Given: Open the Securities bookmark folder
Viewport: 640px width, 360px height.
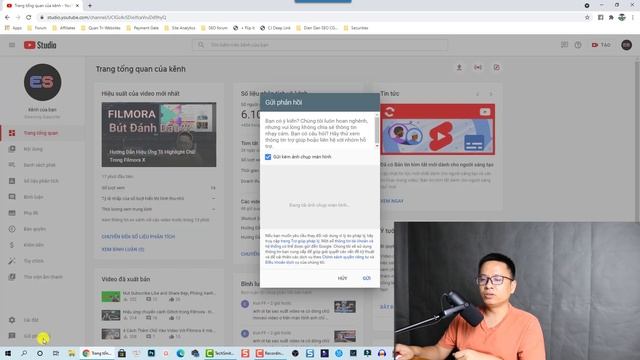Looking at the screenshot, I should (356, 28).
